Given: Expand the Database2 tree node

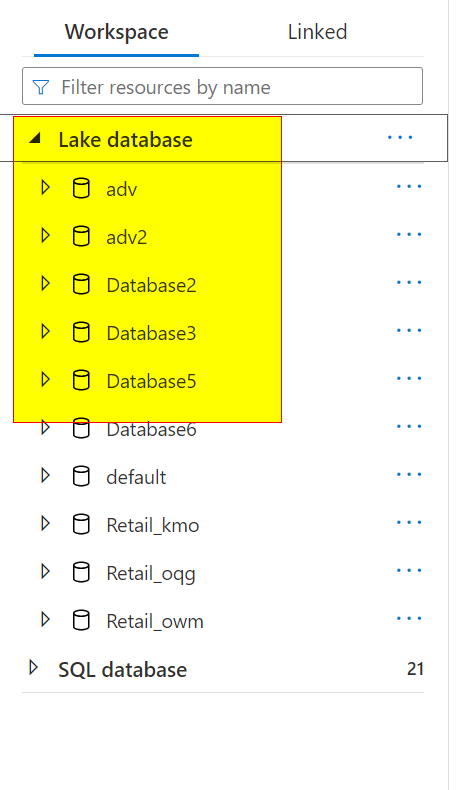Looking at the screenshot, I should point(45,283).
